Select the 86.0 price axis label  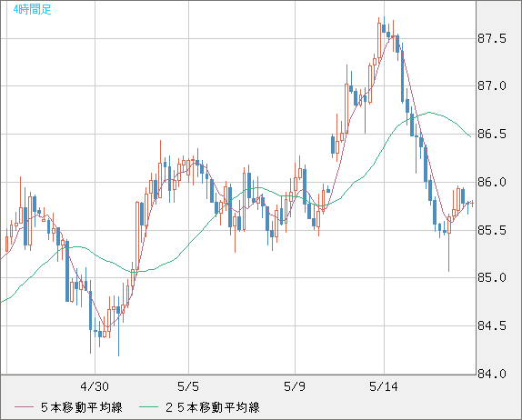coord(492,182)
